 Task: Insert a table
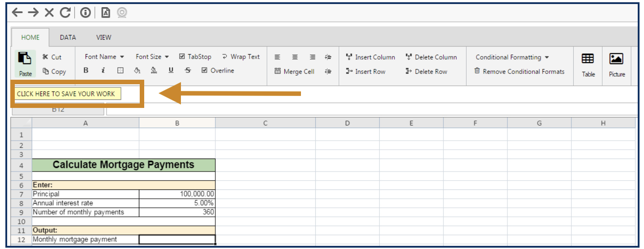[x=588, y=65]
